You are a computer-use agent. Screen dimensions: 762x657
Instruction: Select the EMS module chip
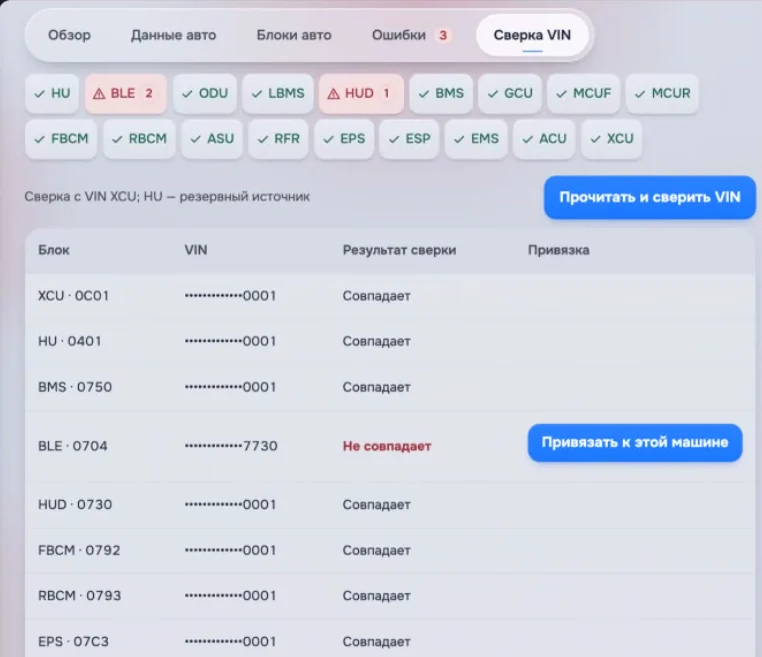(x=476, y=139)
